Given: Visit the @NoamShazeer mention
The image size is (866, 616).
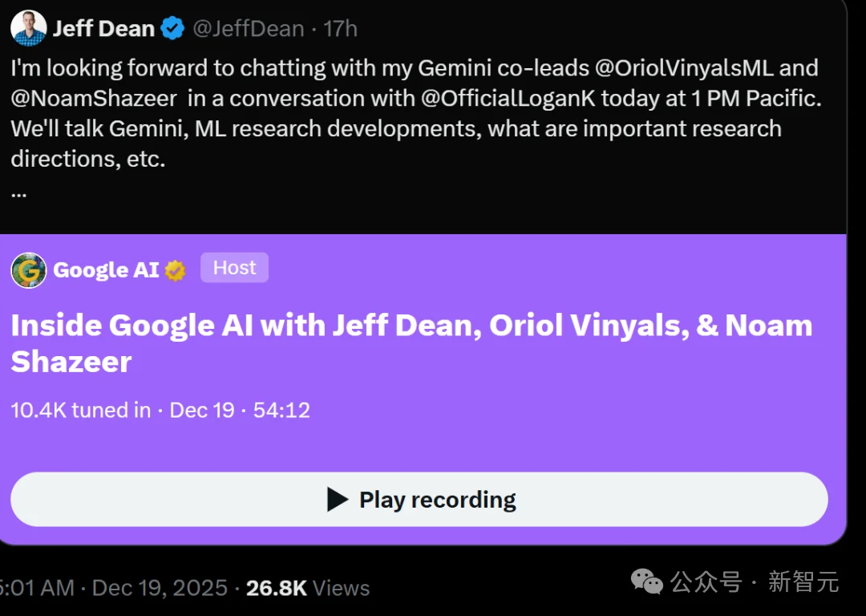Looking at the screenshot, I should [x=94, y=99].
